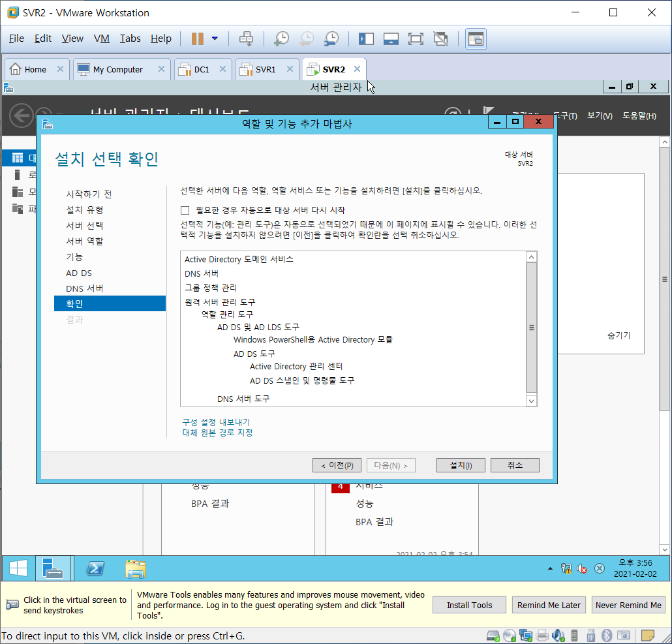Switch to the DC1 tab
This screenshot has height=644, width=672.
[202, 69]
